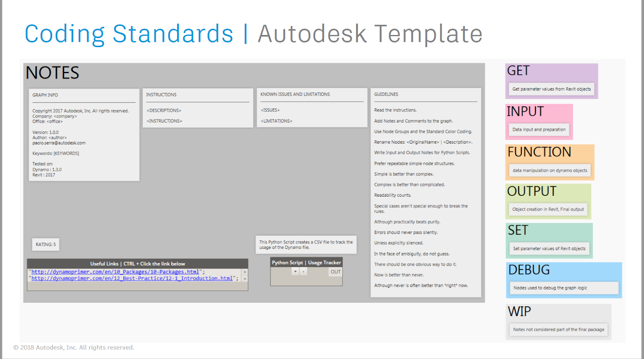
Task: Select the OUT port of Python Script node
Action: 336,272
